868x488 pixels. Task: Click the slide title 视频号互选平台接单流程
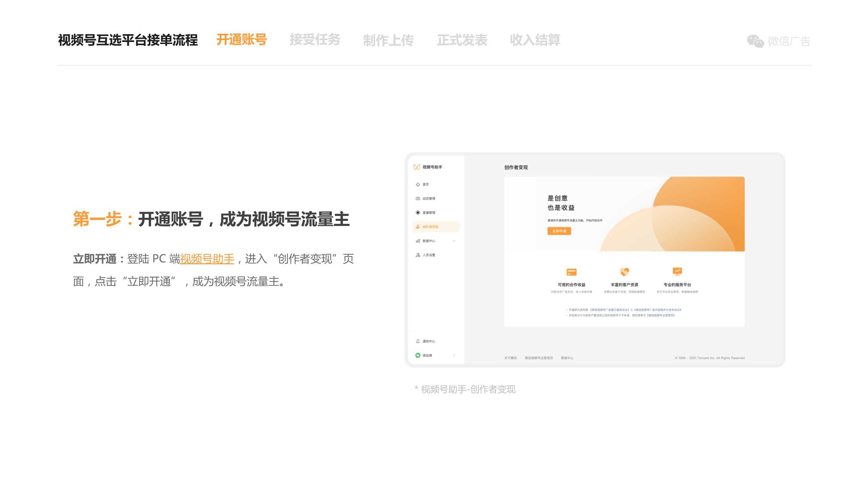128,40
